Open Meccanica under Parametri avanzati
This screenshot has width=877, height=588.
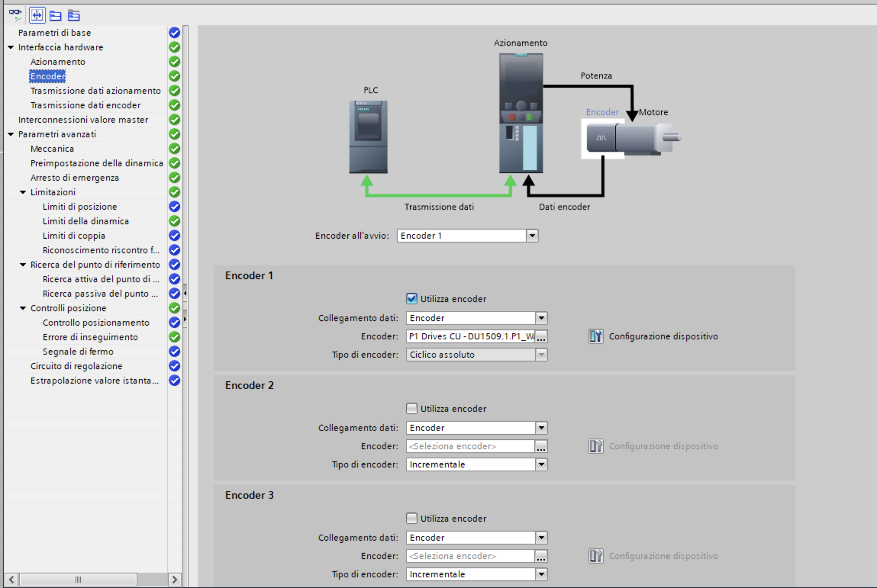(52, 149)
